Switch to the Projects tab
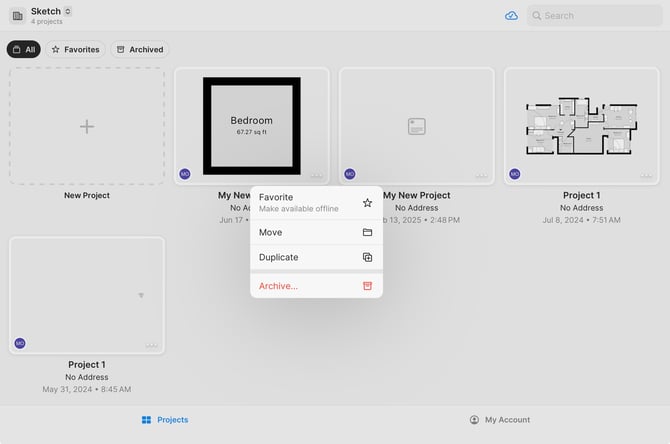Viewport: 670px width, 444px height. click(x=165, y=420)
